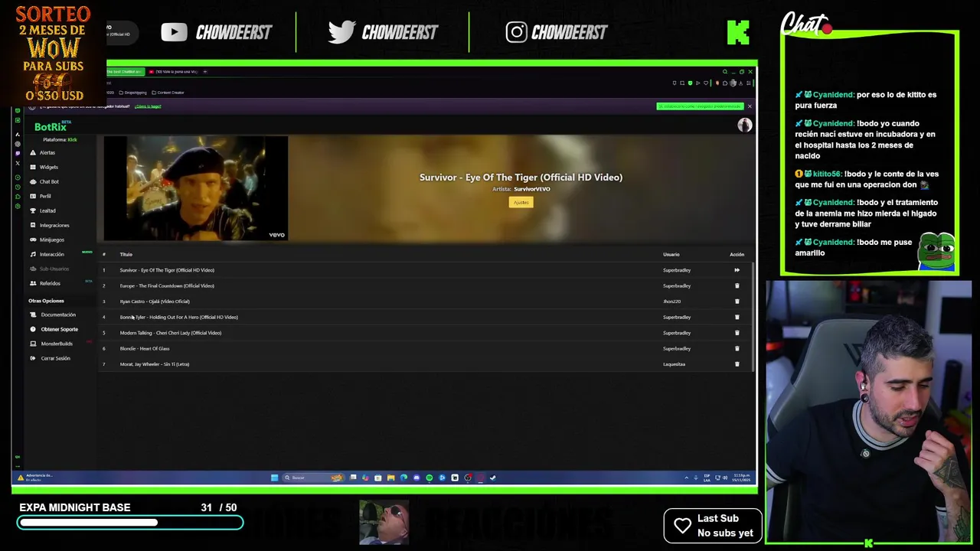
Task: Click 'Modern Talking - Cheri Cheri Lady' title
Action: (170, 333)
